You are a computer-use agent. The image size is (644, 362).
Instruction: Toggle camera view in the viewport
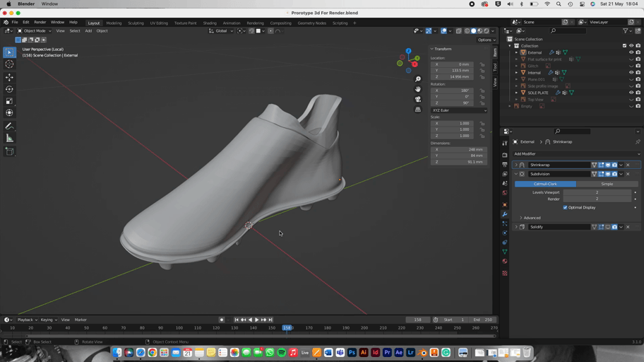click(418, 99)
